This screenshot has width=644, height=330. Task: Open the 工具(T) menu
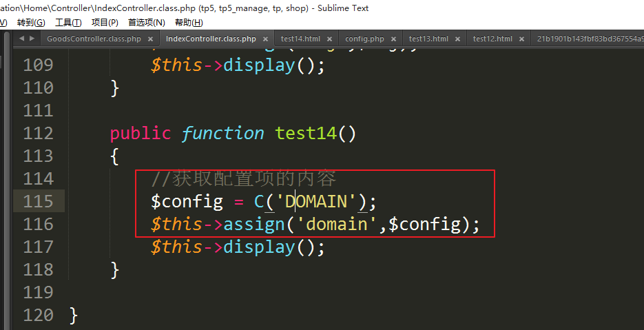click(x=68, y=23)
